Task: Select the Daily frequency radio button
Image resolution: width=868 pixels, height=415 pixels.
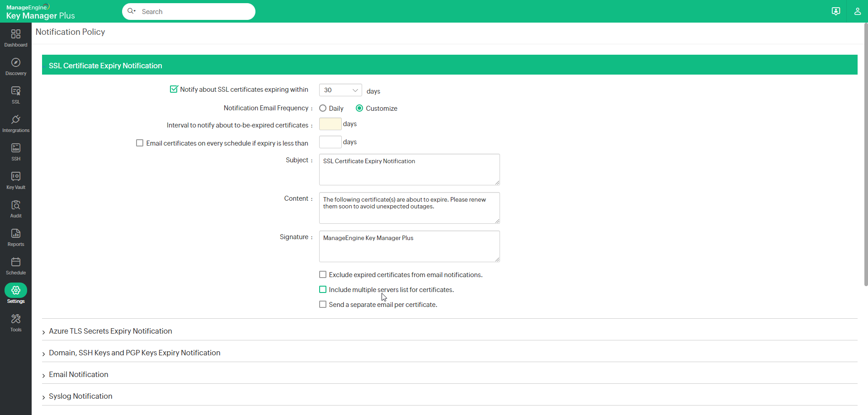Action: [323, 108]
